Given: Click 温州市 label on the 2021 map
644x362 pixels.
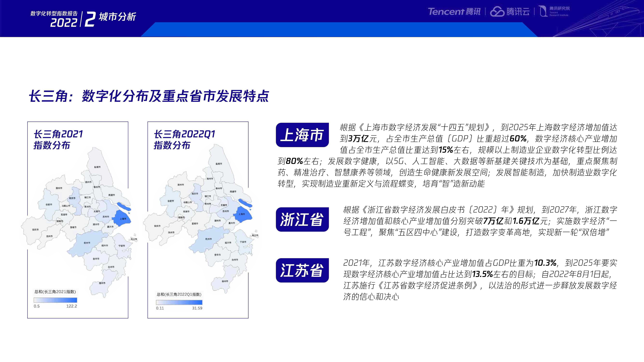Looking at the screenshot, I should coord(102,283).
